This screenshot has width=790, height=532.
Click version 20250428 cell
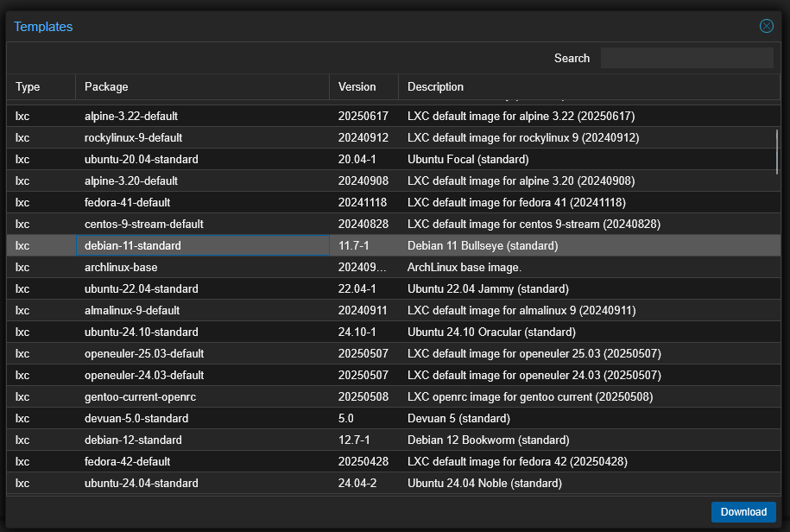pyautogui.click(x=363, y=461)
